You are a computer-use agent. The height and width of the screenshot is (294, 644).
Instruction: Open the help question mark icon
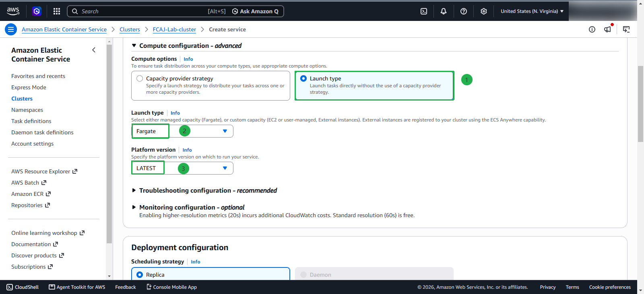464,11
